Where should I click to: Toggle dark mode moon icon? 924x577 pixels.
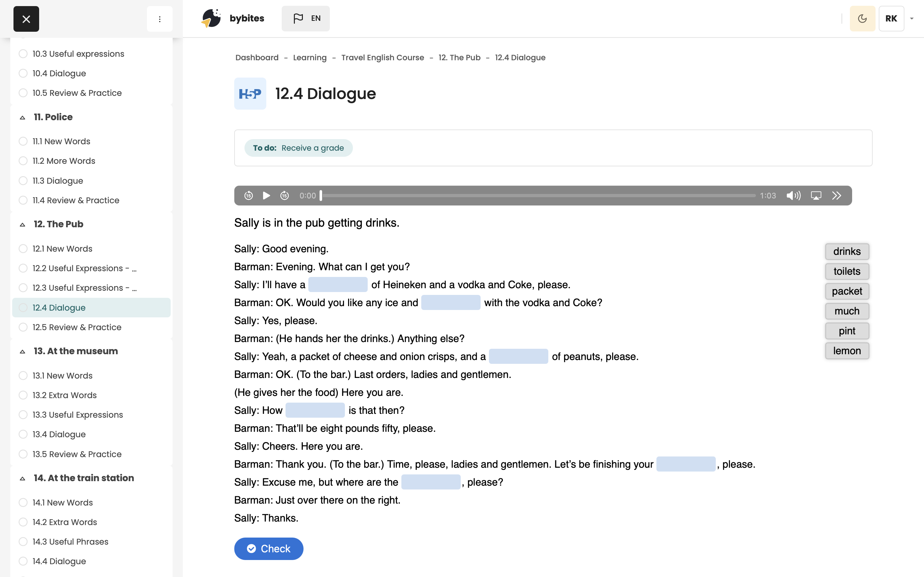point(862,19)
